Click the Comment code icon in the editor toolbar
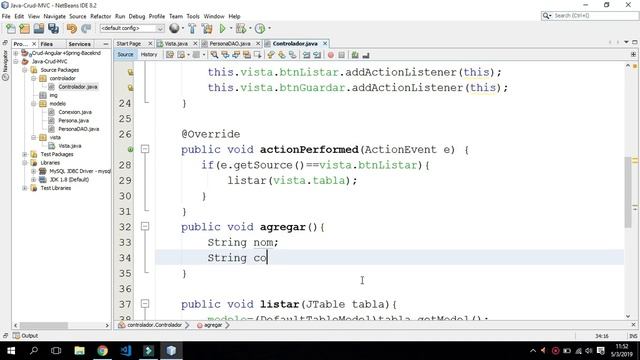Image resolution: width=640 pixels, height=360 pixels. click(x=355, y=55)
